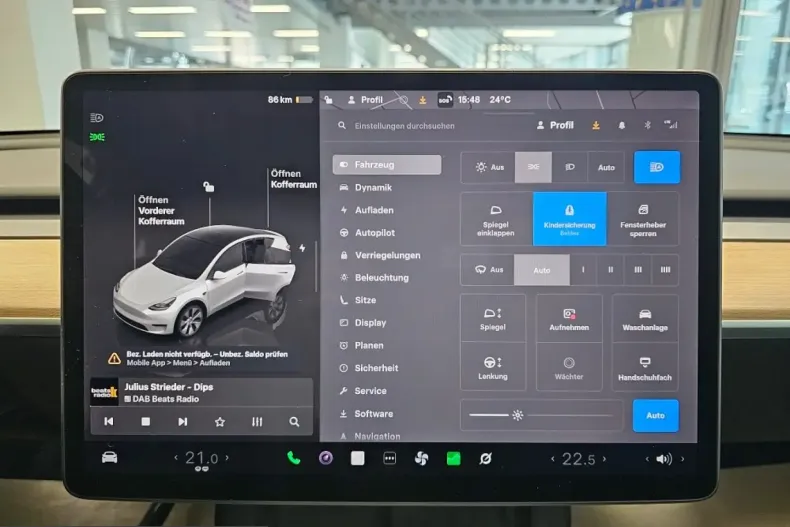Tap the lock icon in top status bar
The height and width of the screenshot is (527, 790).
coord(328,100)
